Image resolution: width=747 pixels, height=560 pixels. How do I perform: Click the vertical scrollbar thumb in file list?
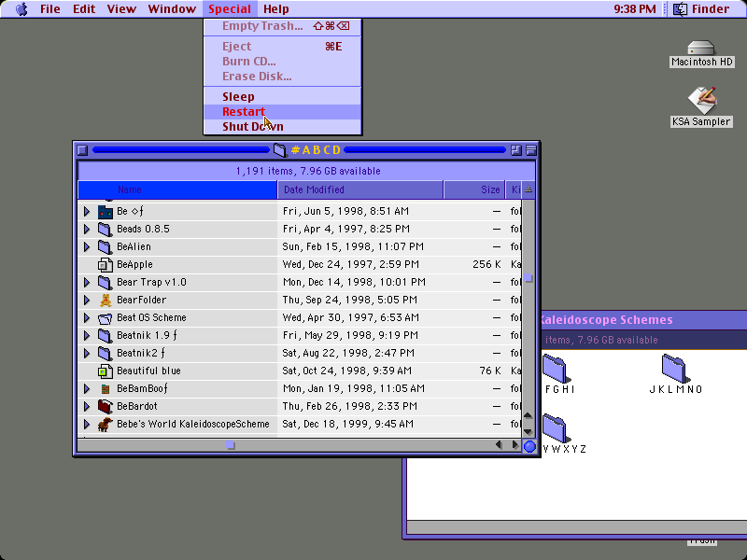pyautogui.click(x=529, y=278)
